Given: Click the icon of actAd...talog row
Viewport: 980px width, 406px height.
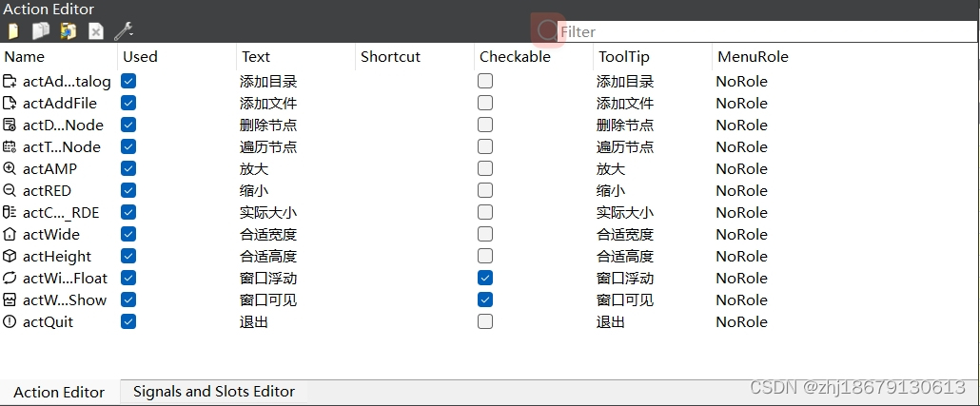Looking at the screenshot, I should [x=10, y=81].
